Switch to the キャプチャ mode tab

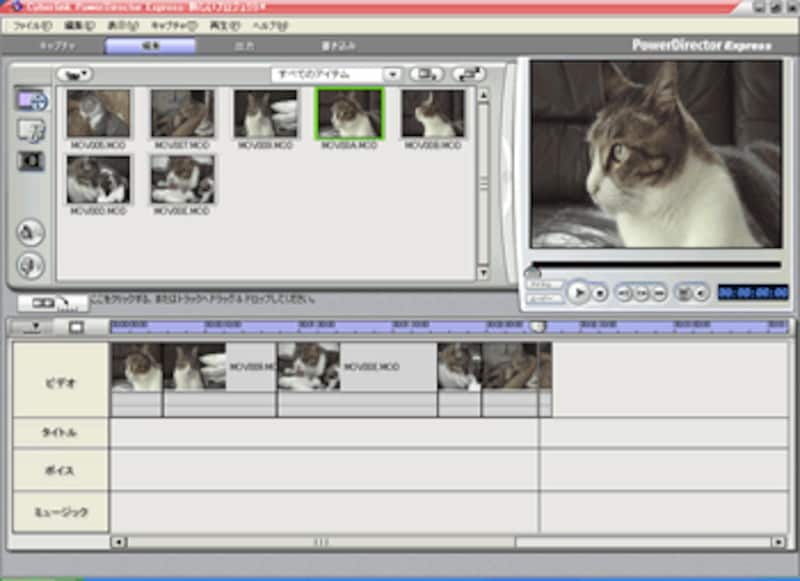click(57, 46)
